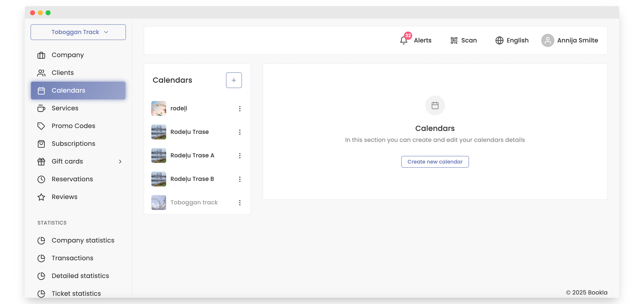Open the English language selector
This screenshot has width=644, height=304.
point(517,40)
